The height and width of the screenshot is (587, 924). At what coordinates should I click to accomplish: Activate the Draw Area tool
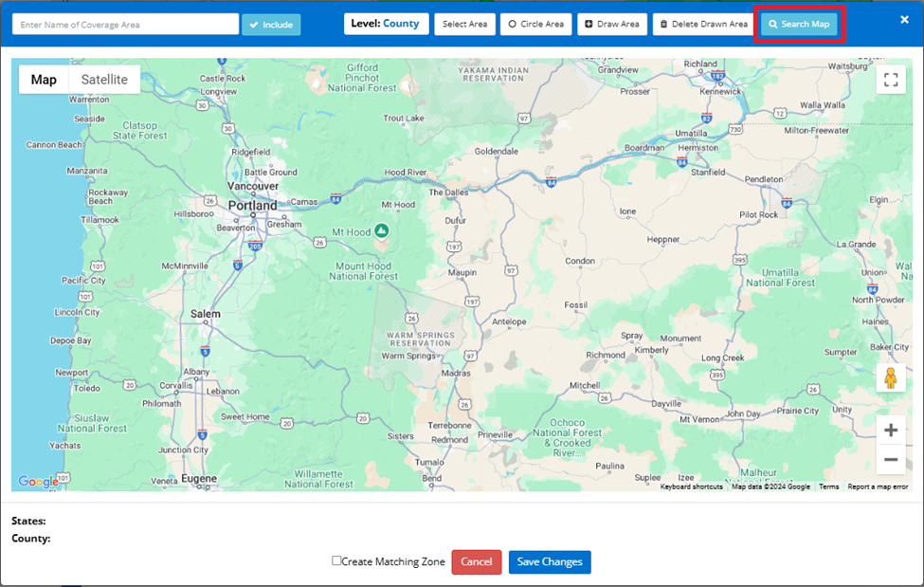coord(611,25)
